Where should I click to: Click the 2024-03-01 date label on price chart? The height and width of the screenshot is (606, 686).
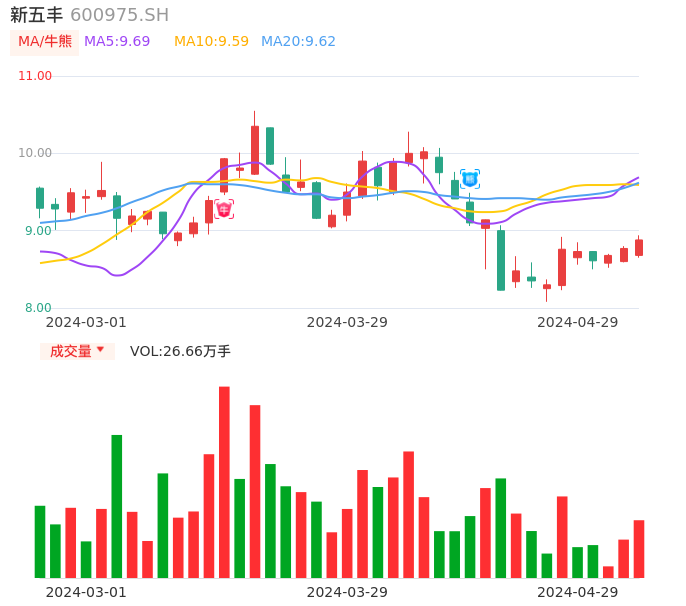[x=86, y=322]
